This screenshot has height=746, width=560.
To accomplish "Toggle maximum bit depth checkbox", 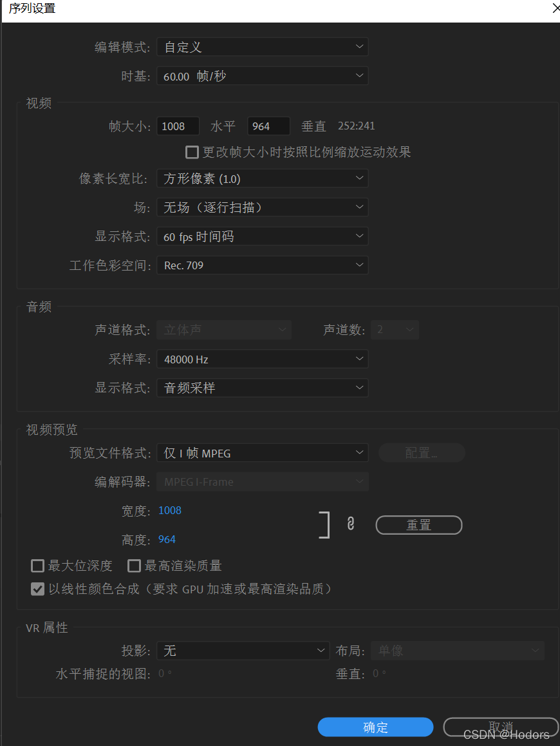I will [x=37, y=566].
